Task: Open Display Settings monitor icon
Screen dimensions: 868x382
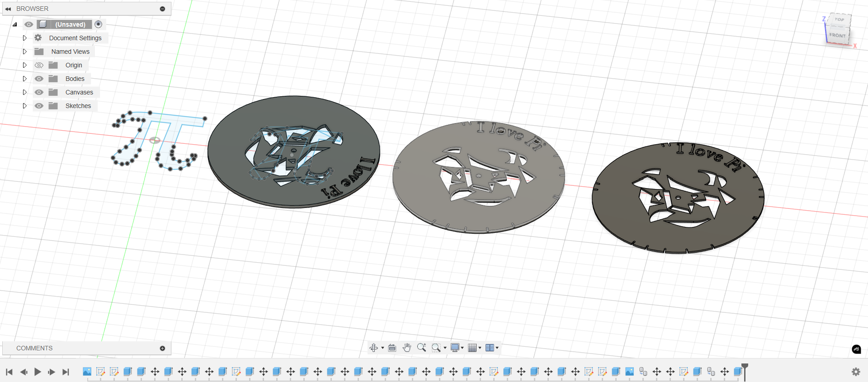Action: click(x=455, y=348)
